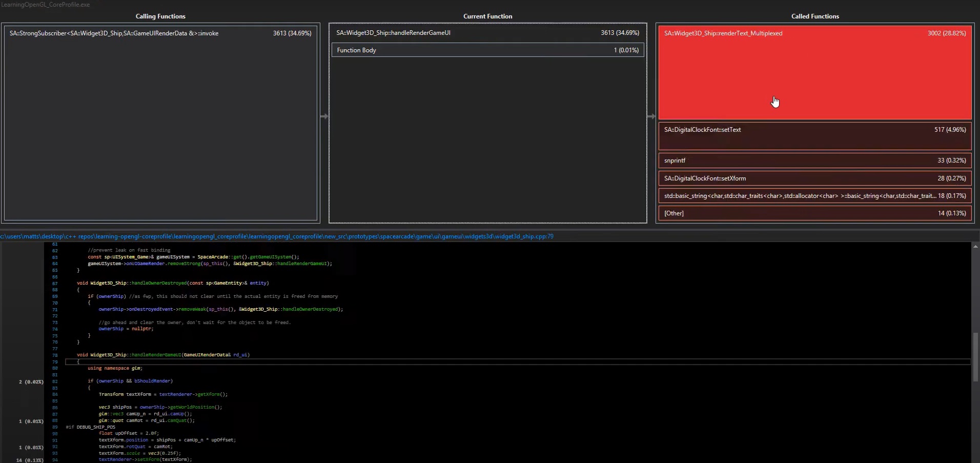The height and width of the screenshot is (463, 980).
Task: Open the widget3d_ship.cpp:79 source file link
Action: pos(277,236)
